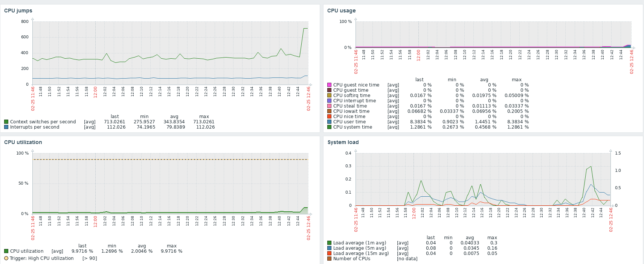Click the 12:00 time marker on CPU utilization graph
Screen dimensions: 644x264
coord(96,221)
